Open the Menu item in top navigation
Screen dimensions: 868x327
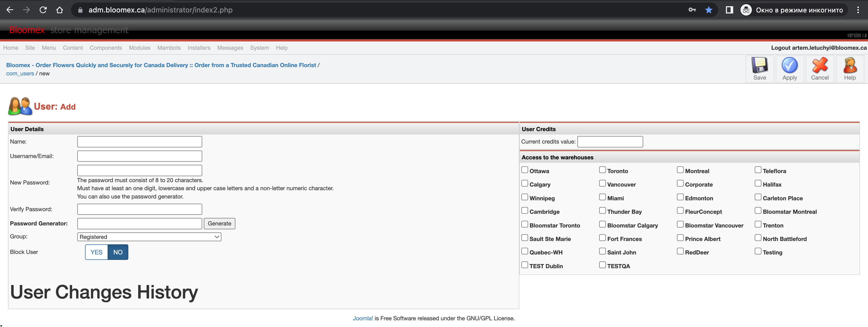pyautogui.click(x=49, y=48)
